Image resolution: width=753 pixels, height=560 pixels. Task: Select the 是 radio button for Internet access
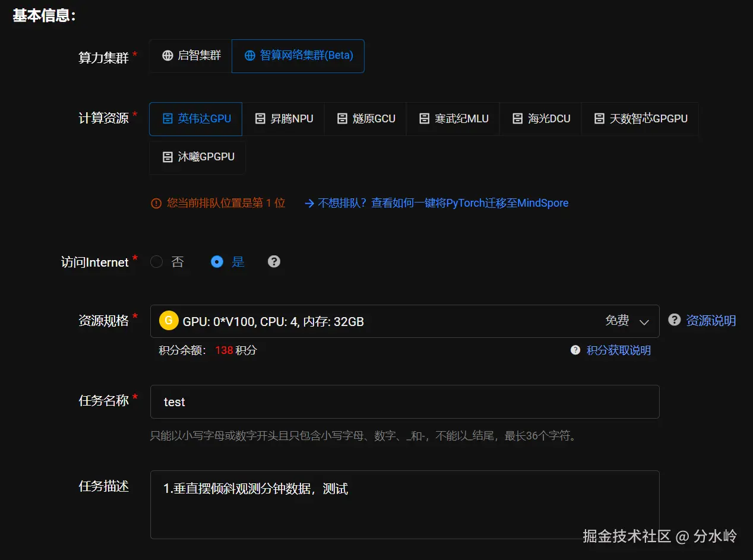(217, 261)
